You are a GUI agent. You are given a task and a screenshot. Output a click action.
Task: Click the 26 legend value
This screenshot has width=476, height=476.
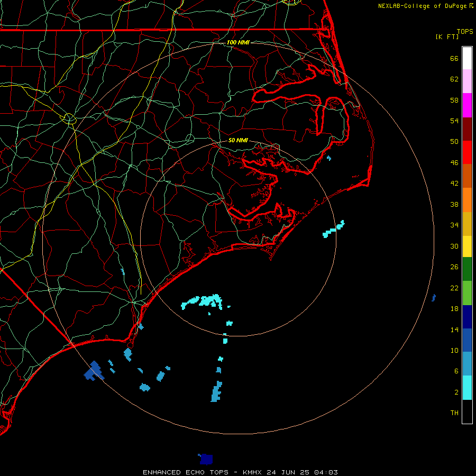coord(454,267)
